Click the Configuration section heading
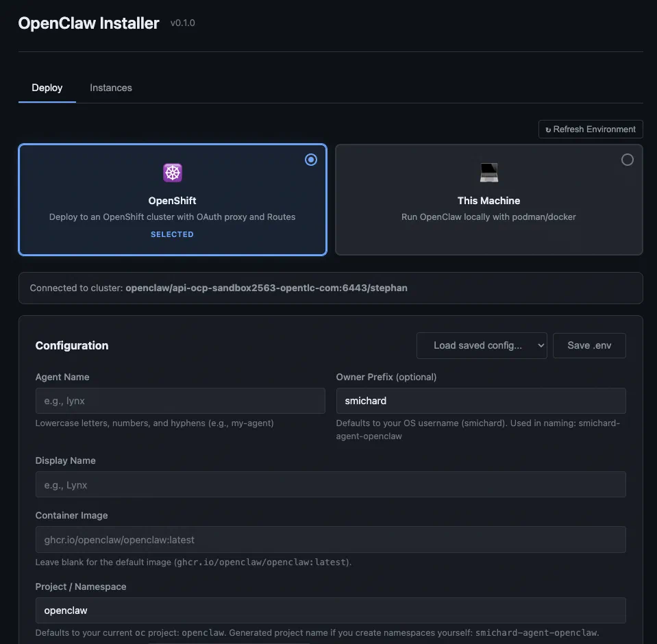The image size is (657, 644). 72,345
